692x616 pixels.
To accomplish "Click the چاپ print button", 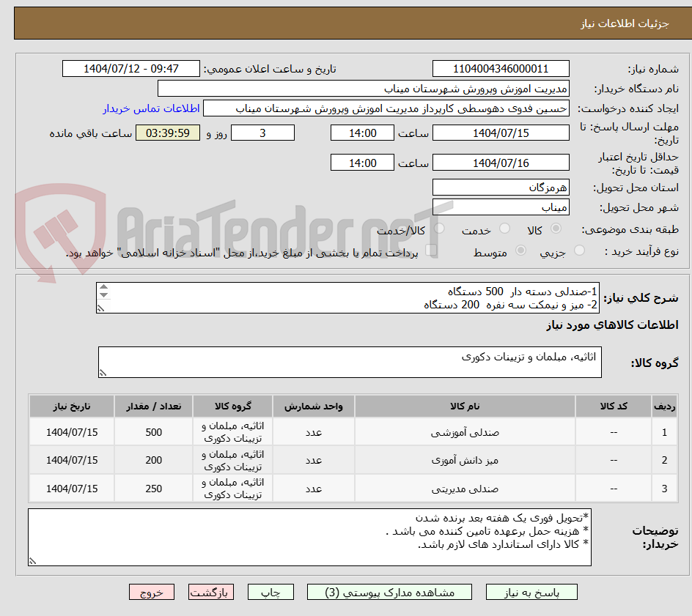I will [x=270, y=592].
